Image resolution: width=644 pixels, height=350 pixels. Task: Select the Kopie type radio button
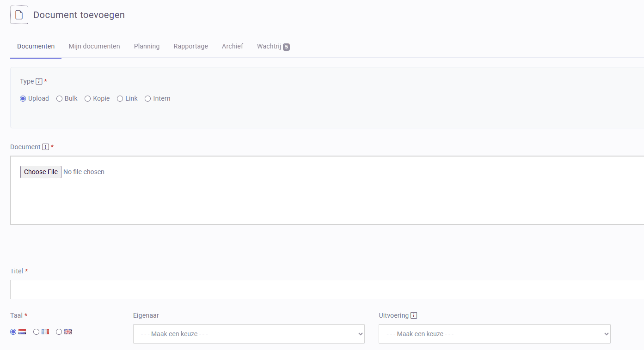87,98
